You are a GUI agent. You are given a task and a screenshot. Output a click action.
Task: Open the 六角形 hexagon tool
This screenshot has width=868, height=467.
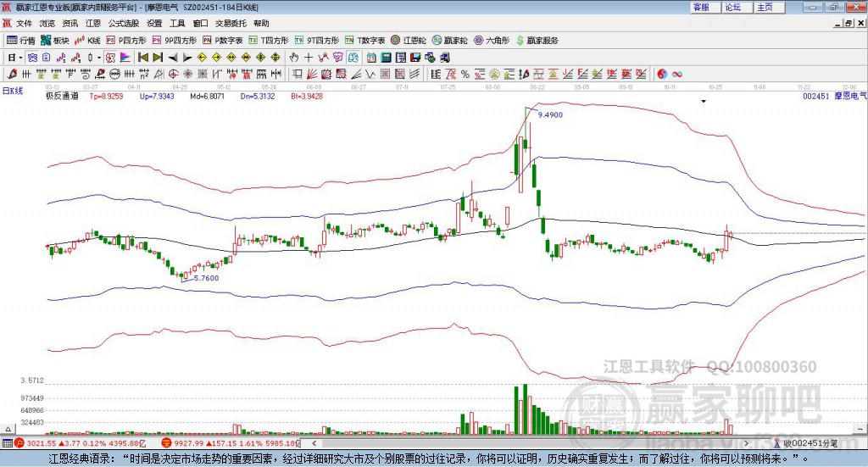[x=492, y=41]
